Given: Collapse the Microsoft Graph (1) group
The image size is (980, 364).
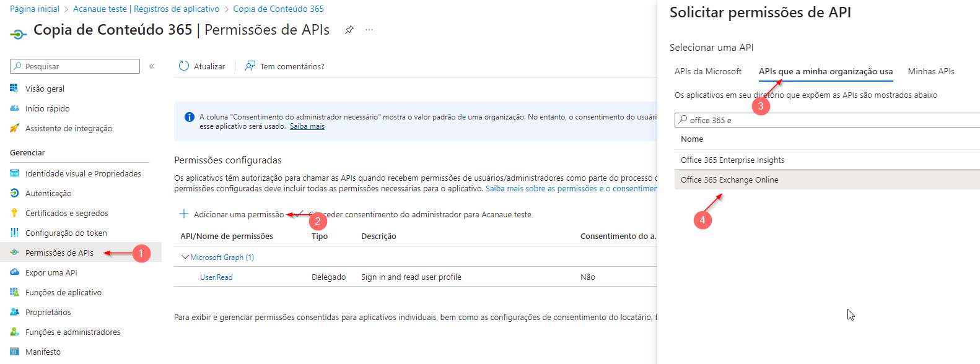Looking at the screenshot, I should [185, 257].
